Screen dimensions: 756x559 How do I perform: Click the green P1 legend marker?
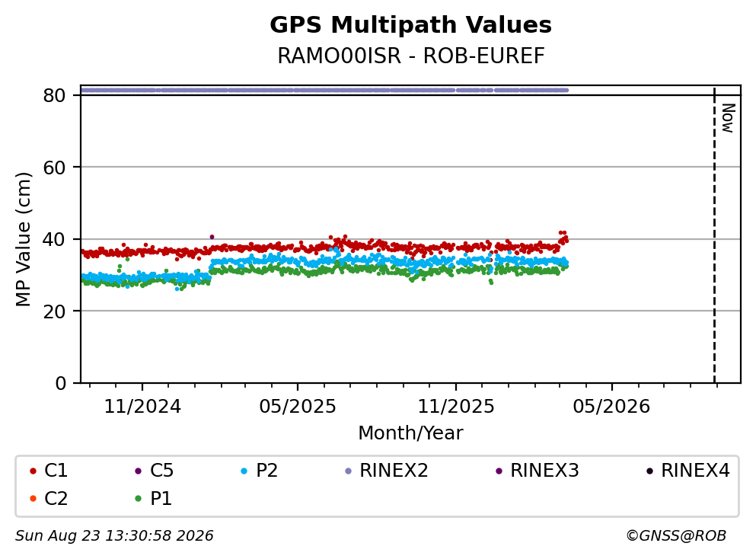139,499
